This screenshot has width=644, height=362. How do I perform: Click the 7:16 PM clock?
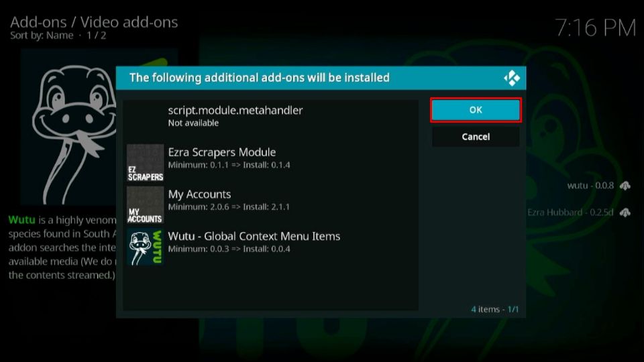(596, 28)
